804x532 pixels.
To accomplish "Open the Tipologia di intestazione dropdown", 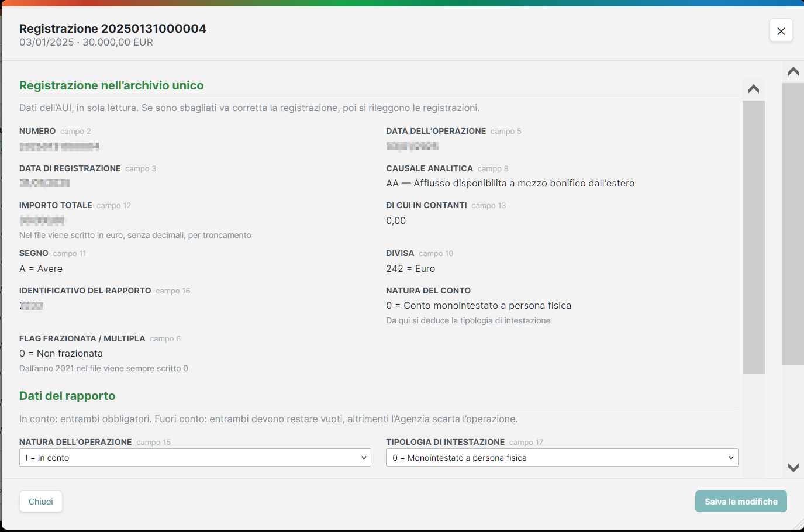I will tap(562, 458).
